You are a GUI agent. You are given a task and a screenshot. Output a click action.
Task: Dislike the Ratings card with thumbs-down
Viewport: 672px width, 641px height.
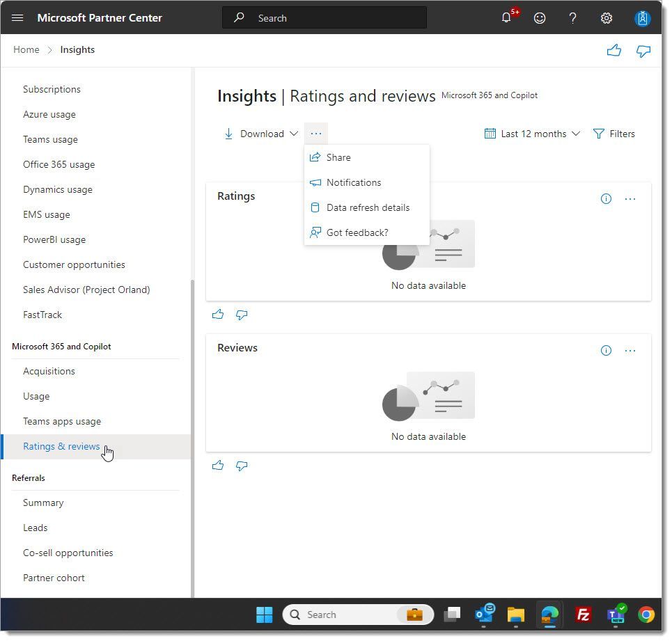(242, 315)
